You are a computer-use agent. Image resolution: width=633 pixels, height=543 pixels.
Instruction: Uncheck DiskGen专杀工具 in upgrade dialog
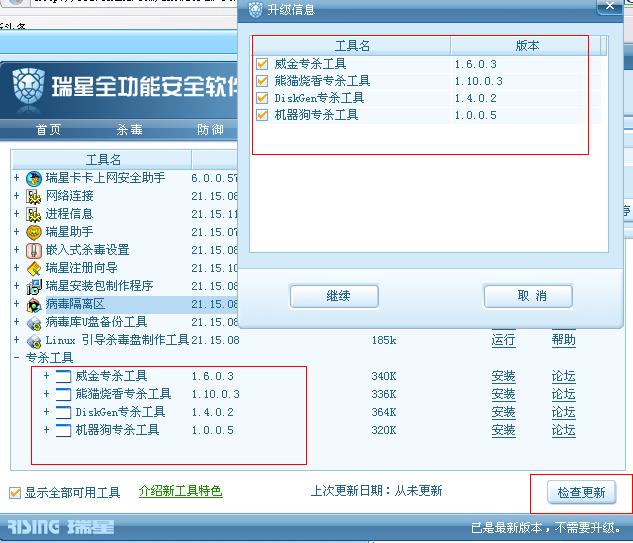point(262,98)
